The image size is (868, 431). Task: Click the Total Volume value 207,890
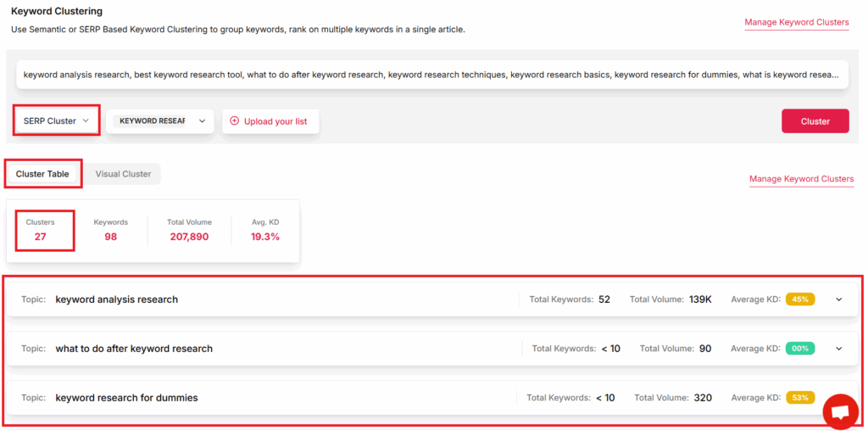click(x=189, y=237)
